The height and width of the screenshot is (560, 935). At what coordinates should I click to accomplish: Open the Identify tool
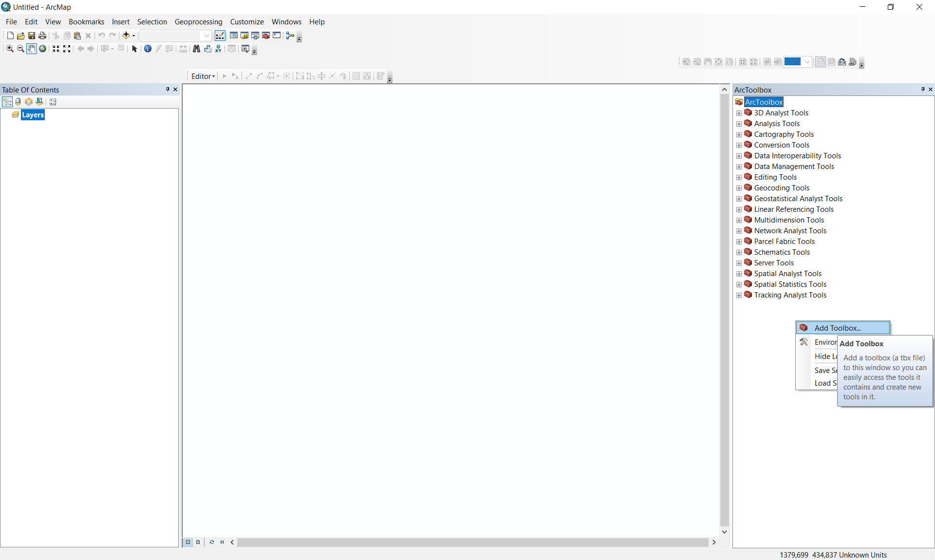coord(147,49)
